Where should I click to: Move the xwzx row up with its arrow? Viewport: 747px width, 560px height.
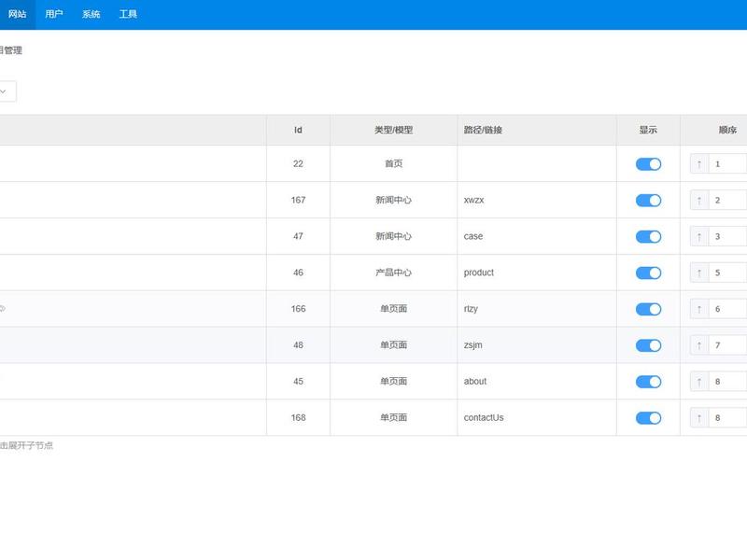(x=699, y=200)
